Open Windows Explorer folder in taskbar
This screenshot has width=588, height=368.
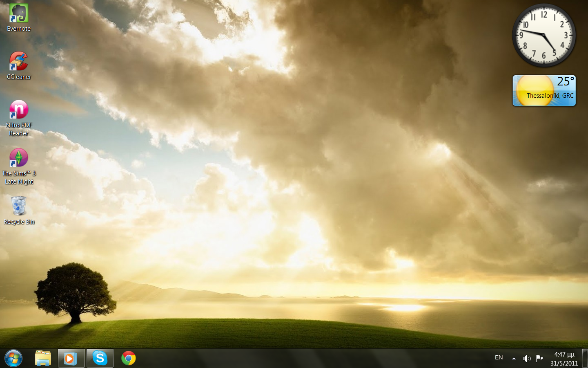click(x=43, y=358)
